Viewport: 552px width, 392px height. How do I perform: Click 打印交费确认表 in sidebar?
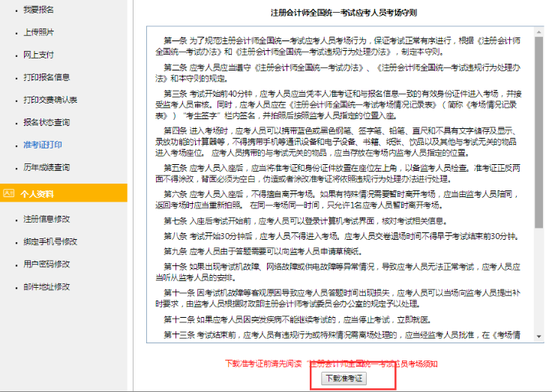tap(49, 100)
